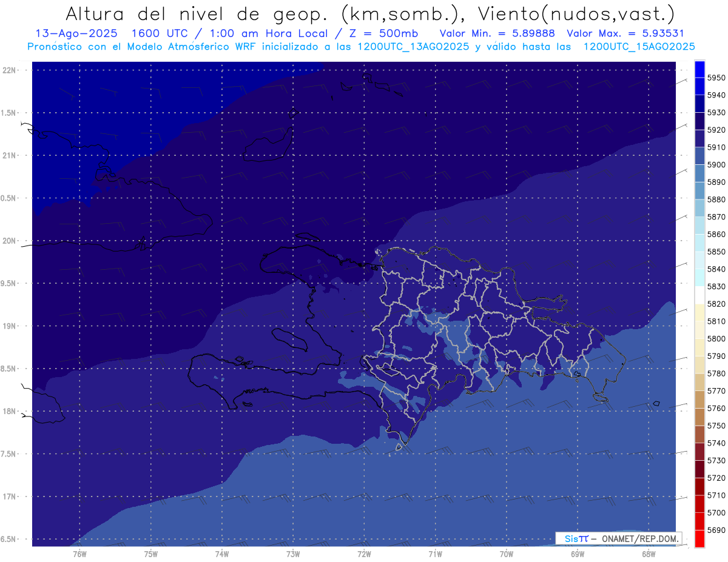Click the colorbar label '5730'
Screen dimensions: 728x562
click(x=716, y=460)
